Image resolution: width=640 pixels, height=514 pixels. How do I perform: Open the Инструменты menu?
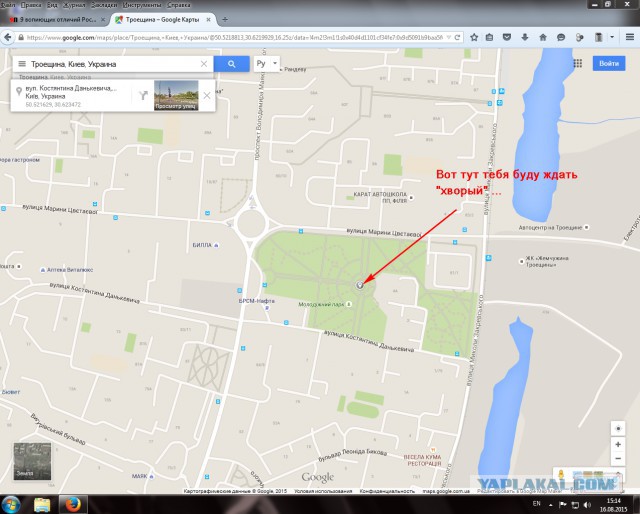coord(142,5)
